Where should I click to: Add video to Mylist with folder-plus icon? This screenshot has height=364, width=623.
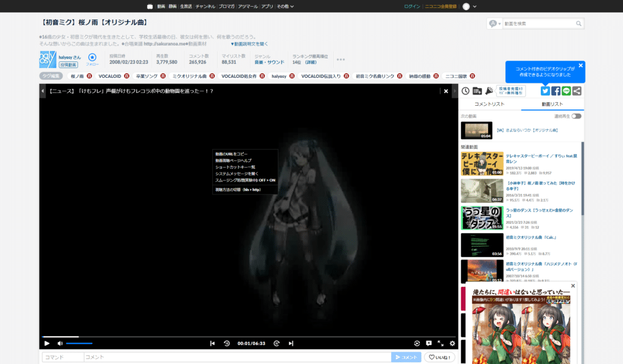click(x=477, y=91)
